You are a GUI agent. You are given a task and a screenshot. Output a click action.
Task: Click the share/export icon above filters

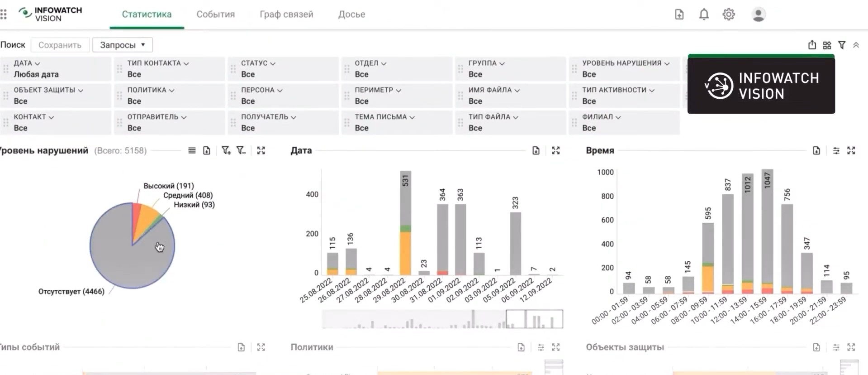pyautogui.click(x=812, y=45)
